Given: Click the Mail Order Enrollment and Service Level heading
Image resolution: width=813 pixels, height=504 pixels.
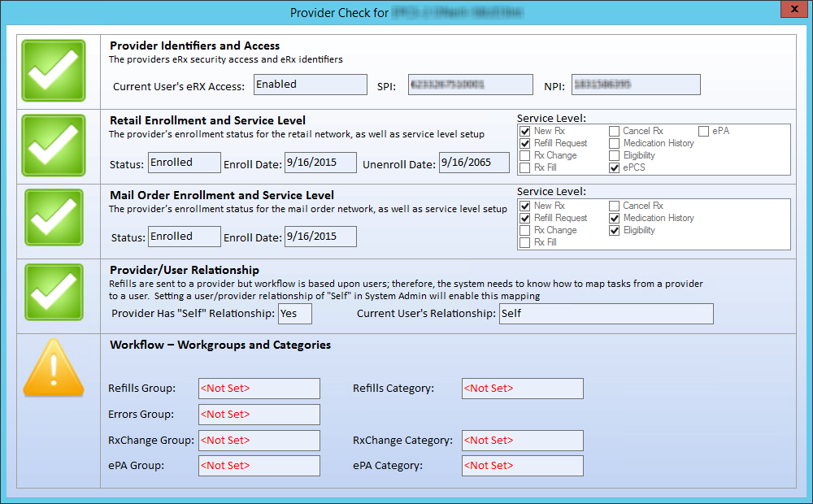Looking at the screenshot, I should [222, 195].
